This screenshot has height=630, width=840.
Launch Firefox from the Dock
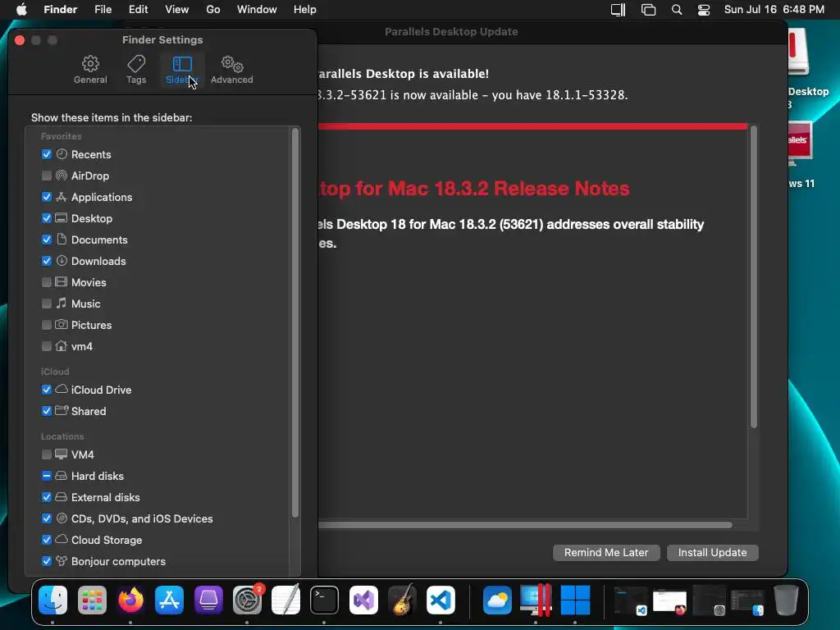[x=130, y=600]
